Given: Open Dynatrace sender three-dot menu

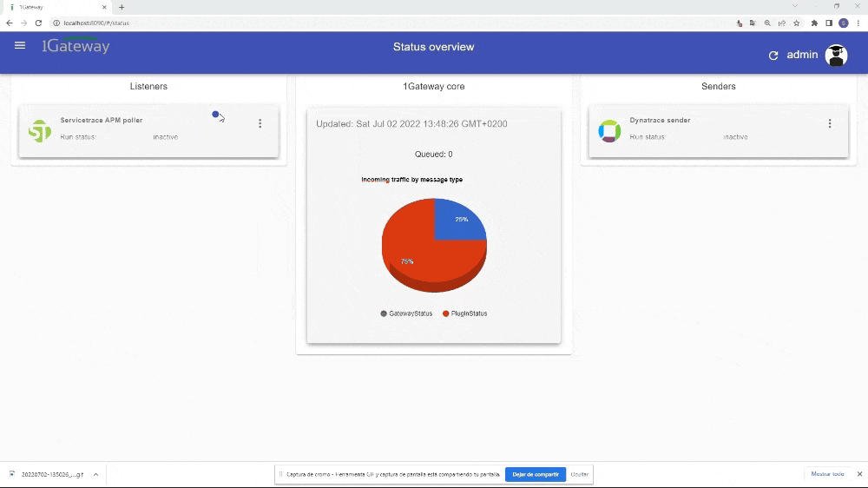Looking at the screenshot, I should 829,123.
